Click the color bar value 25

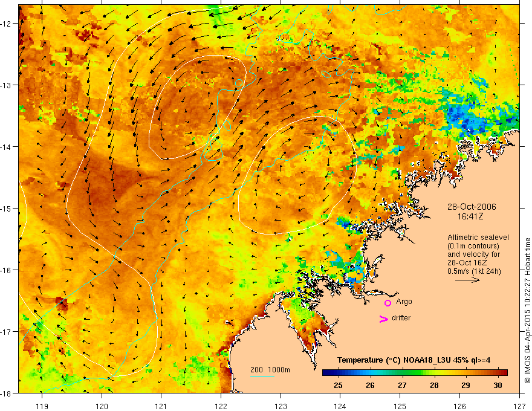338,385
